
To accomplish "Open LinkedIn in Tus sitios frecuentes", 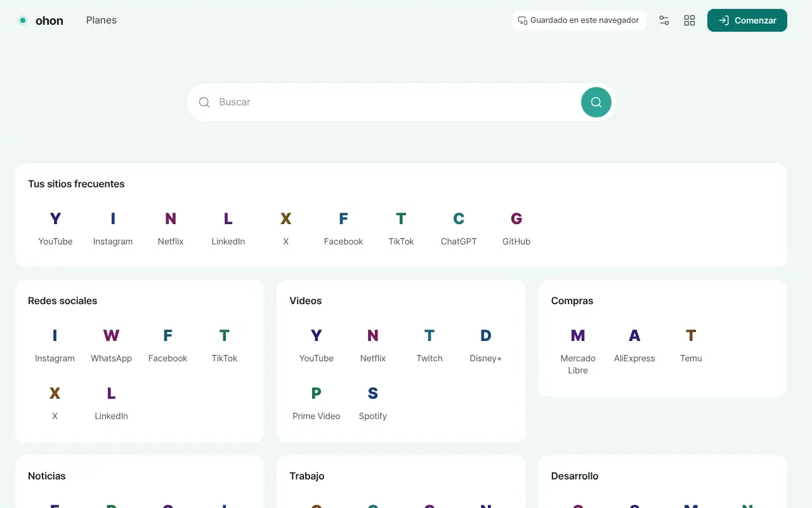I will click(x=228, y=228).
